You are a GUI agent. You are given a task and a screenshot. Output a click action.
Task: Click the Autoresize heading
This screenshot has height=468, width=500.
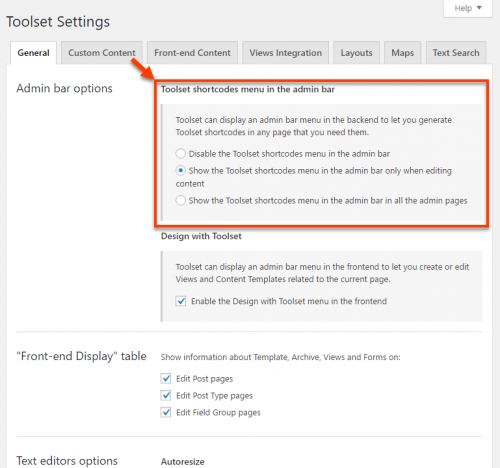tap(183, 462)
